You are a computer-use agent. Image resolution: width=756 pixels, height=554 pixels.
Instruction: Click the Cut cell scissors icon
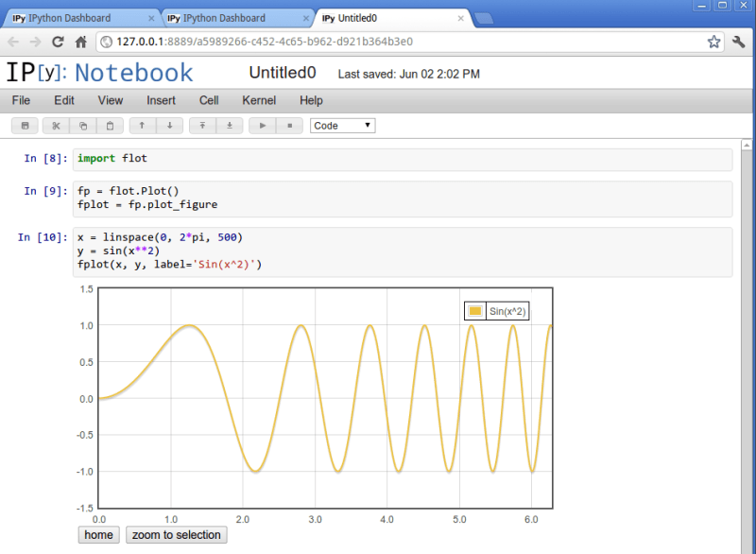coord(56,126)
